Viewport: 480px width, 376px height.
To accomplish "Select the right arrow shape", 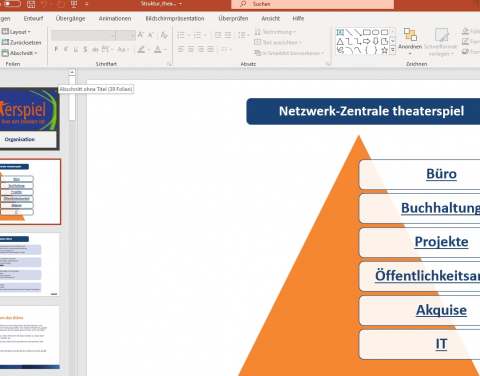I will pyautogui.click(x=366, y=42).
